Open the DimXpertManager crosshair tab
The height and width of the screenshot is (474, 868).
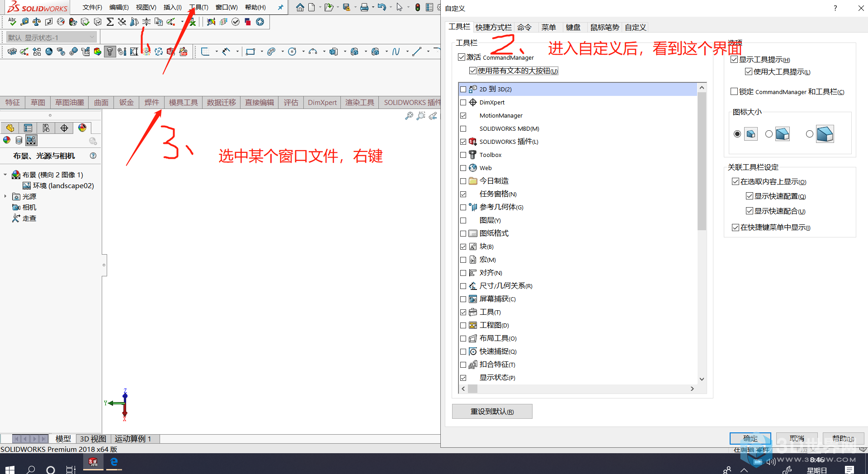(x=64, y=128)
